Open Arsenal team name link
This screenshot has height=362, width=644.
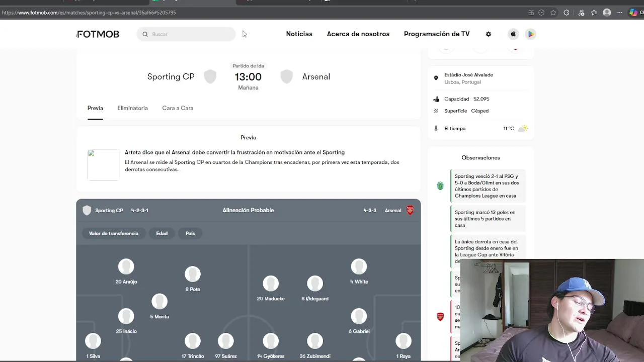[x=316, y=76]
